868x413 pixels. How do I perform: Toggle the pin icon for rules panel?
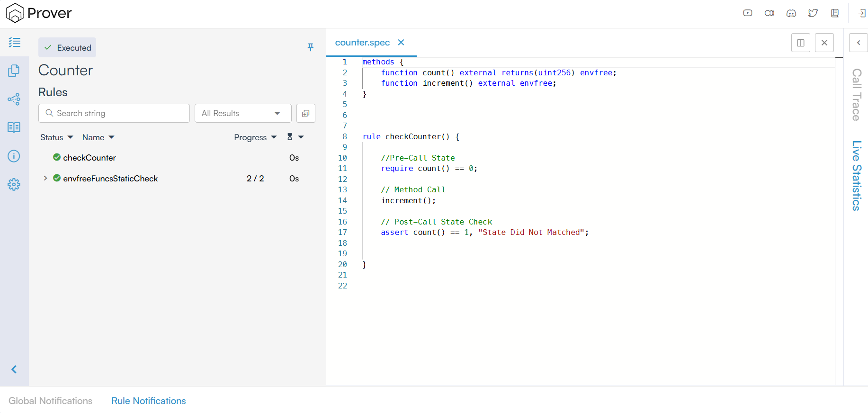(311, 47)
